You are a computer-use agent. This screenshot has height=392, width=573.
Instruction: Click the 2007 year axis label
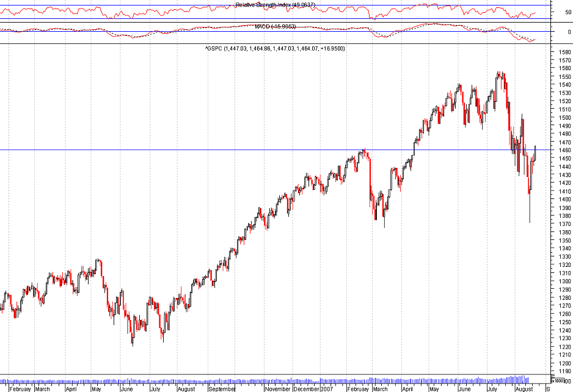pyautogui.click(x=327, y=389)
